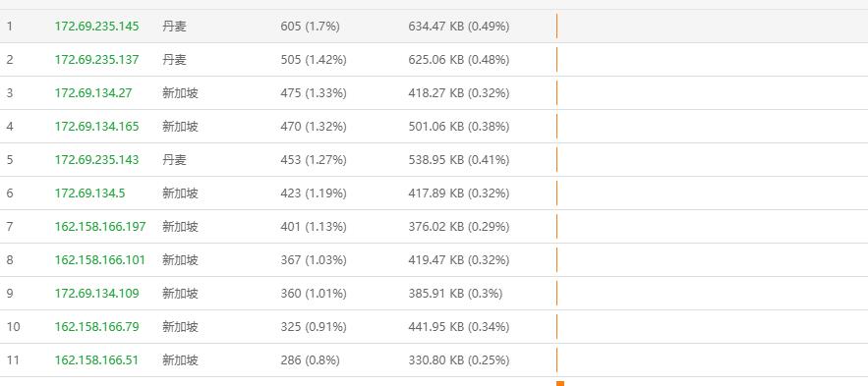This screenshot has height=386, width=868.
Task: Click orange traffic bar in row 6
Action: (557, 193)
